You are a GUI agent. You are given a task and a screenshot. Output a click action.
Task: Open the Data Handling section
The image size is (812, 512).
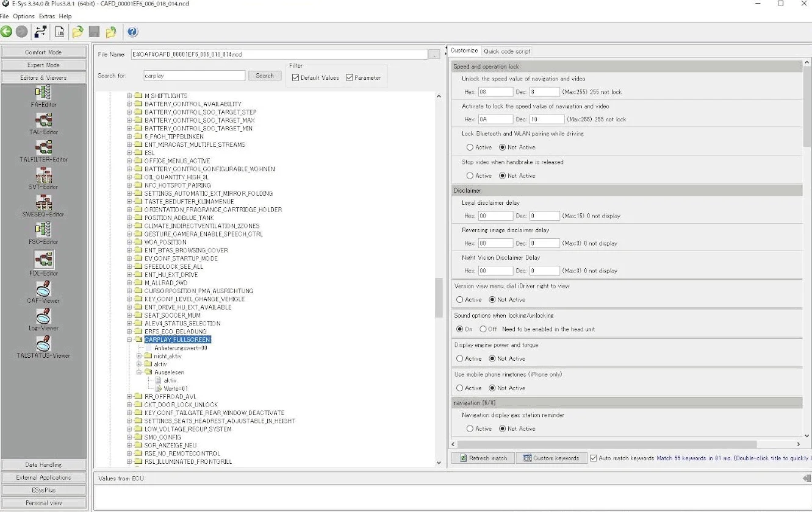pos(43,465)
